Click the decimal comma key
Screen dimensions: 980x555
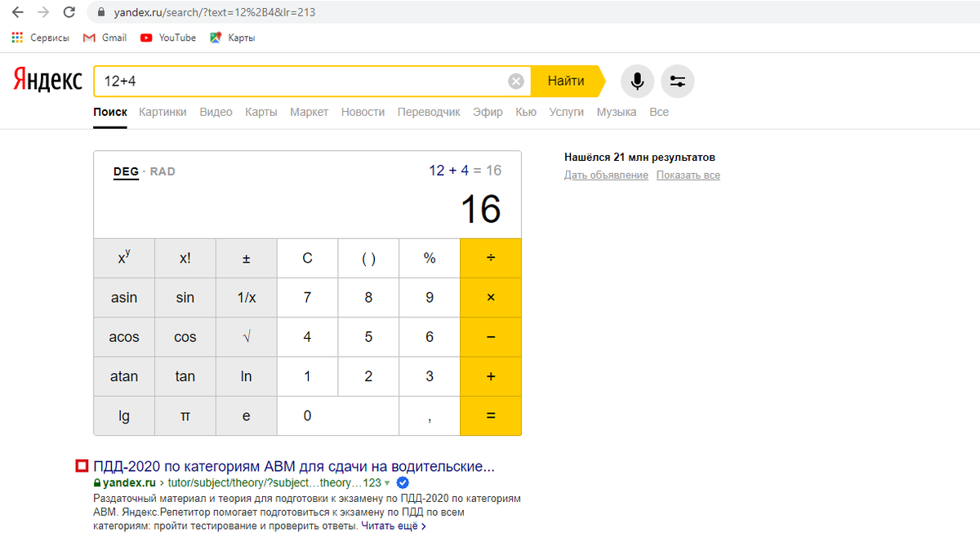[430, 416]
